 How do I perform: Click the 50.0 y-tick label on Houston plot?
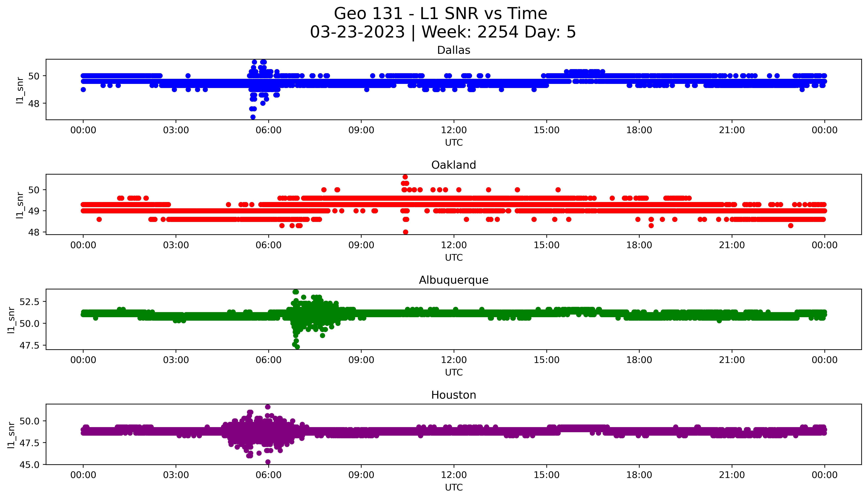pyautogui.click(x=30, y=421)
